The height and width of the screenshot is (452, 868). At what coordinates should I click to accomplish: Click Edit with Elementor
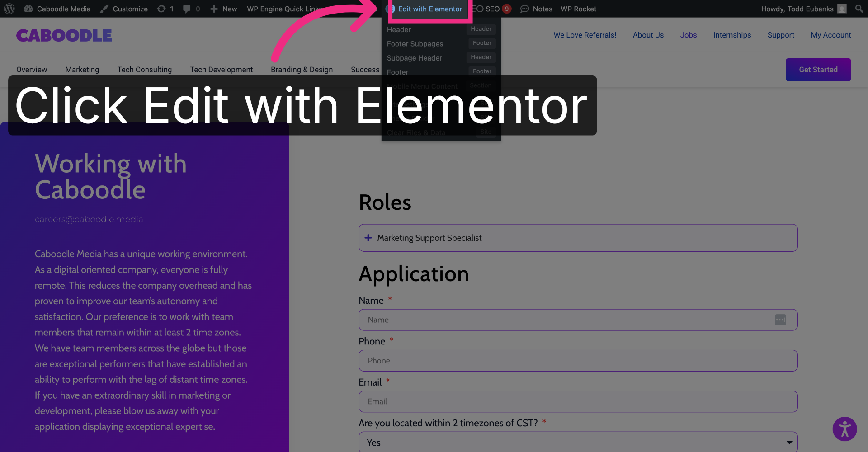[430, 9]
